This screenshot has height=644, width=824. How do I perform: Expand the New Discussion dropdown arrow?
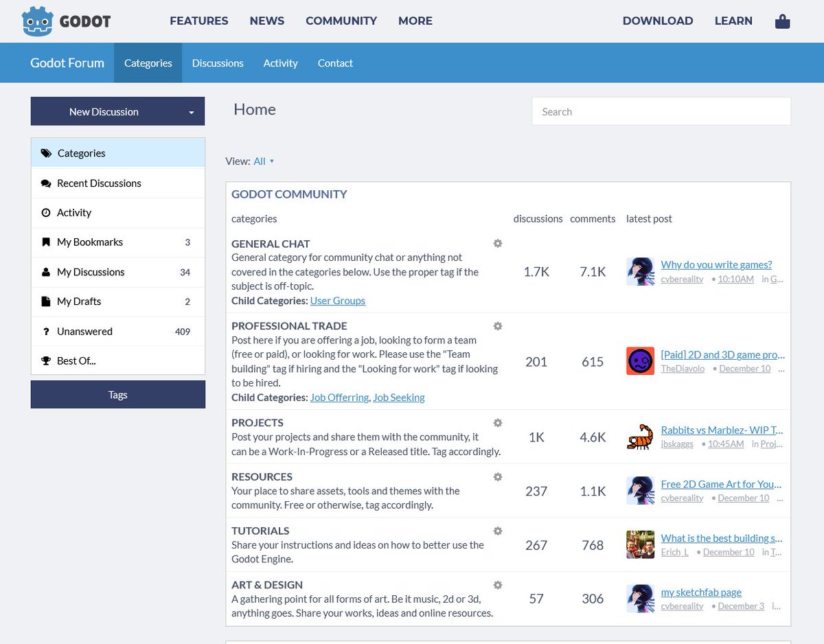pos(192,112)
